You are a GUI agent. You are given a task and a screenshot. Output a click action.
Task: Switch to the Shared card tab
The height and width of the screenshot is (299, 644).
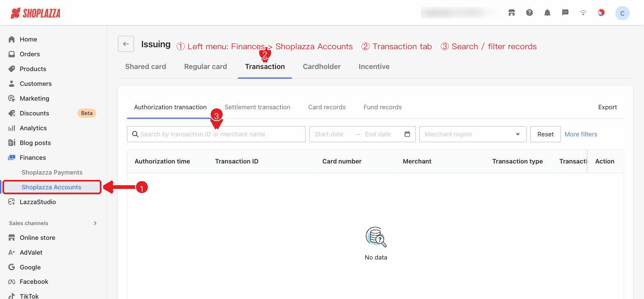145,67
